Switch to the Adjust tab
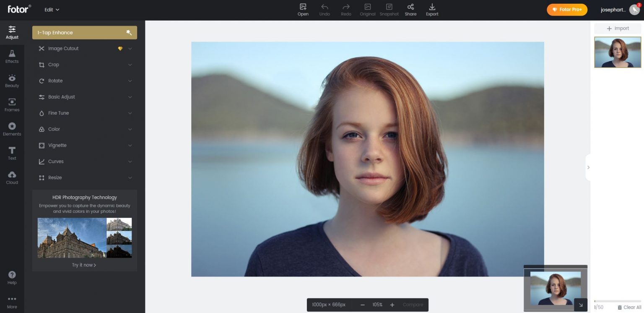The height and width of the screenshot is (313, 644). (12, 32)
